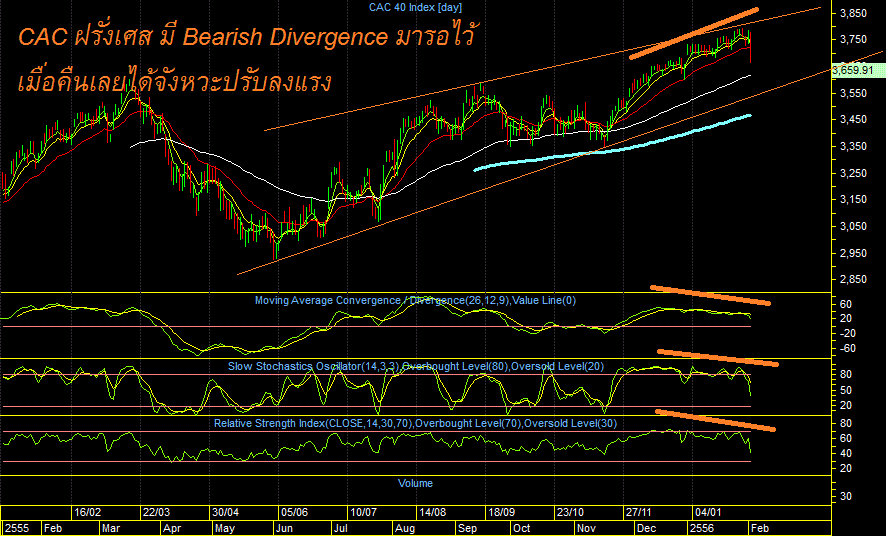Viewport: 886px width, 536px height.
Task: Click the Jun month label
Action: click(x=283, y=529)
